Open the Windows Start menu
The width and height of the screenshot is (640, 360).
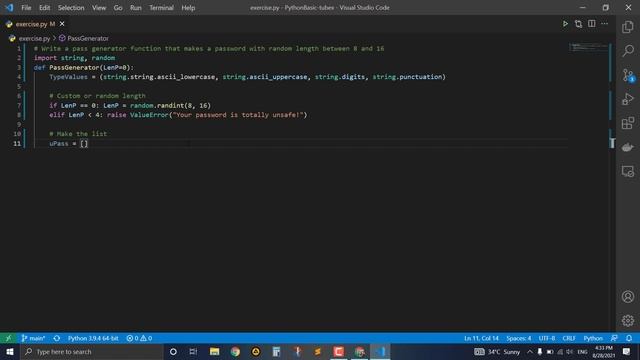(x=10, y=352)
